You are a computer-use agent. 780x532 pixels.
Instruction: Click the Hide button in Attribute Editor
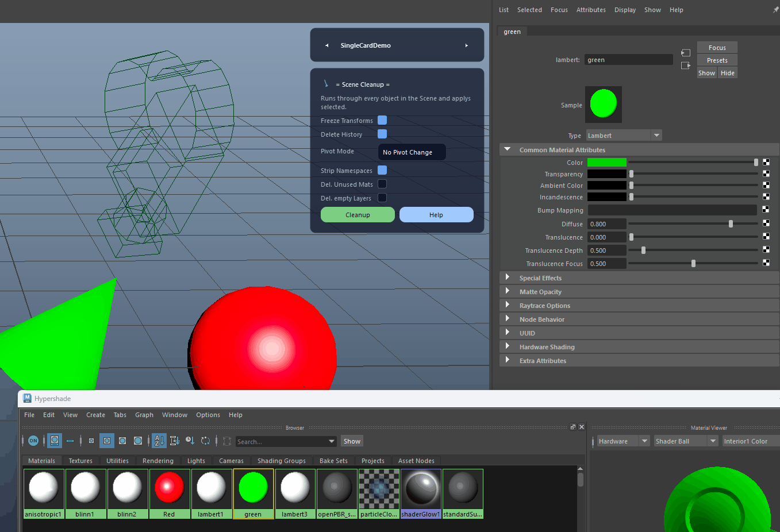click(728, 73)
